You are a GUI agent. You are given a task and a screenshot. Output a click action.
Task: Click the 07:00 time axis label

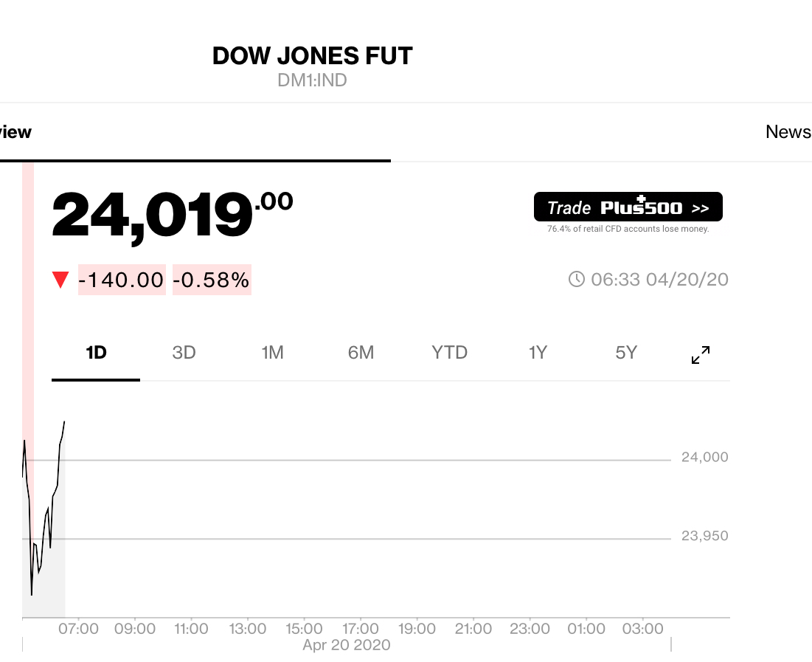(x=78, y=629)
